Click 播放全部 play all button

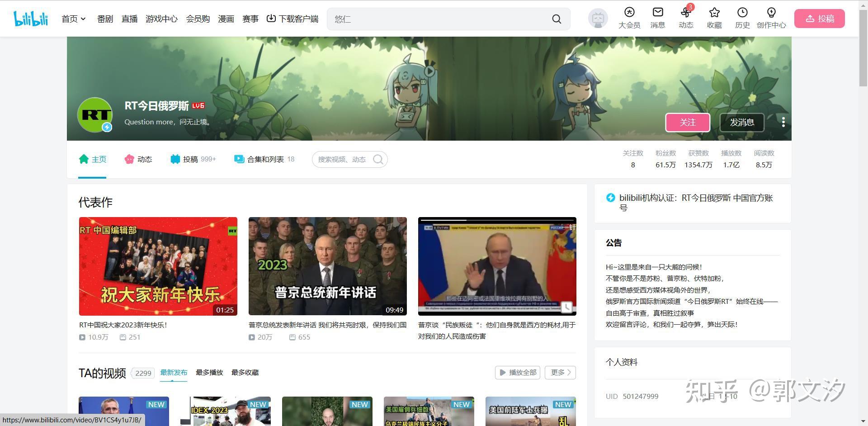click(518, 373)
